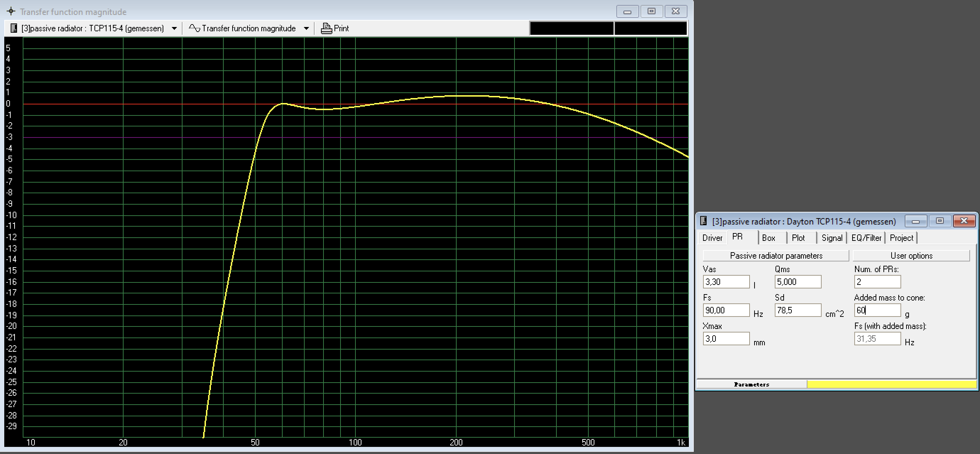Click the Print icon in toolbar
The width and height of the screenshot is (980, 454).
click(x=326, y=28)
